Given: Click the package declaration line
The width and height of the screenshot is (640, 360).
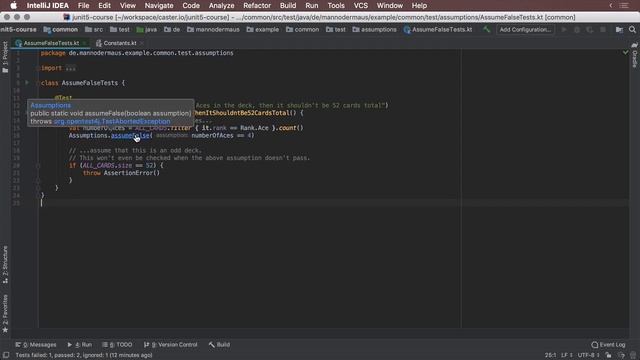Looking at the screenshot, I should pos(137,53).
